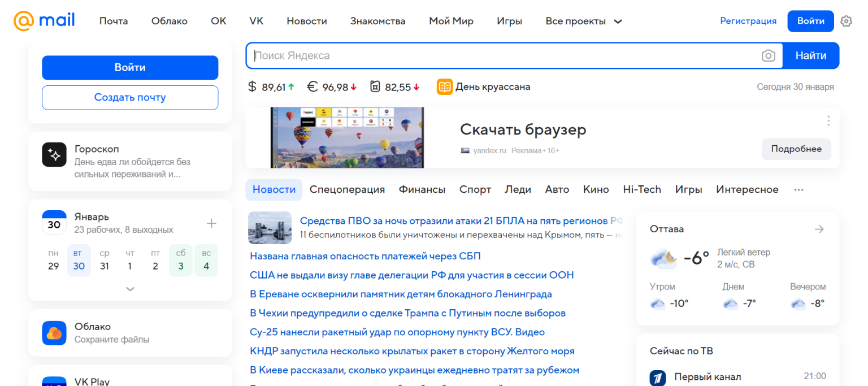Click the weather arrow for Оттава forecast
The height and width of the screenshot is (386, 868).
[x=819, y=229]
